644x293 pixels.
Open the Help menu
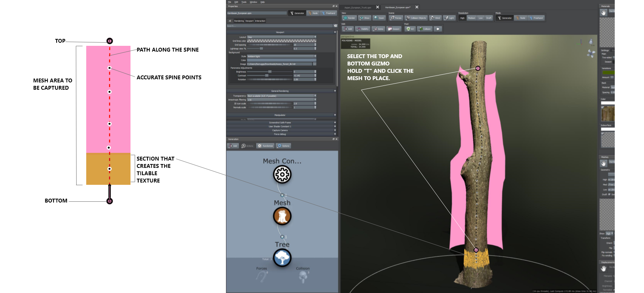point(263,2)
